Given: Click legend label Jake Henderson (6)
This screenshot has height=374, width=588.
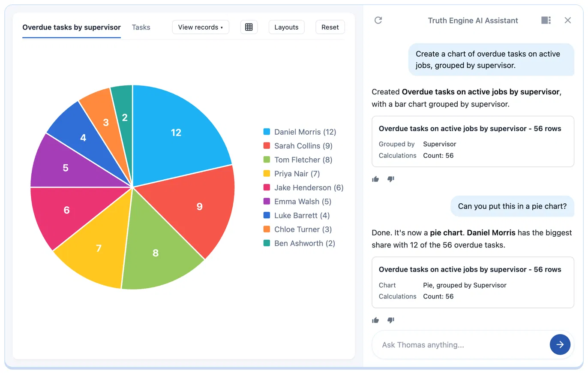Looking at the screenshot, I should [309, 187].
